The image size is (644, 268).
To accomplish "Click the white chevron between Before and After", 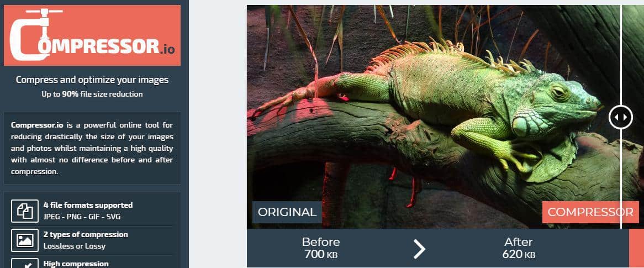I will pos(419,249).
